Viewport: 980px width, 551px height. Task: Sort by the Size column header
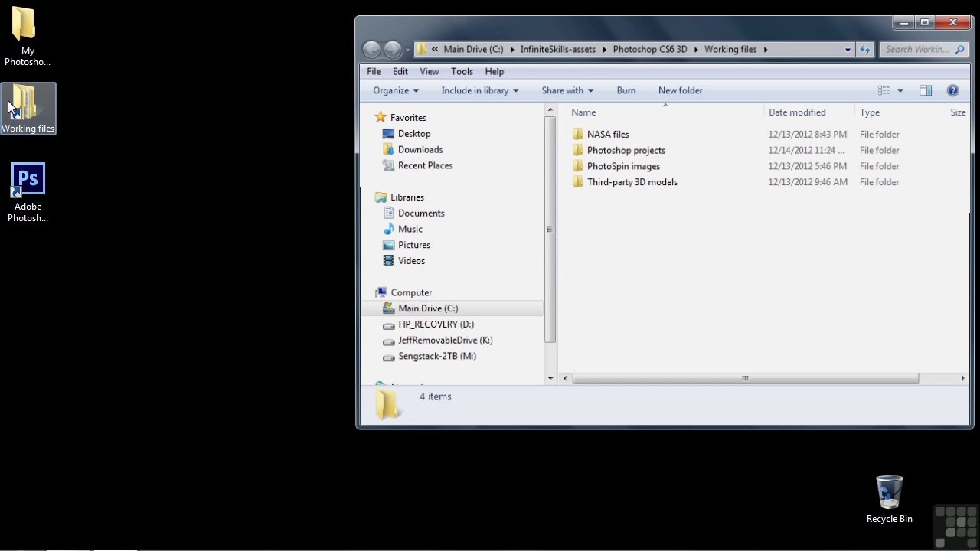pyautogui.click(x=958, y=112)
